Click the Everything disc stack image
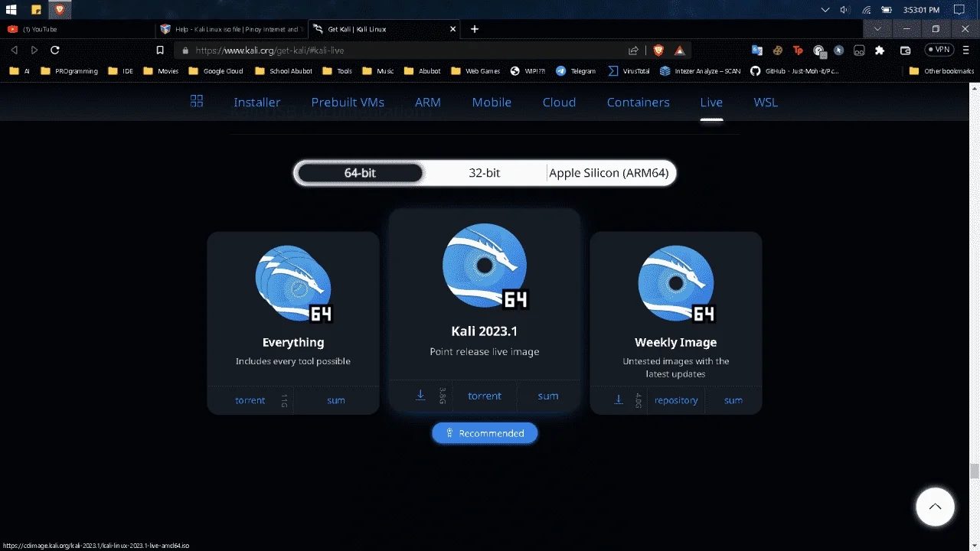 294,284
